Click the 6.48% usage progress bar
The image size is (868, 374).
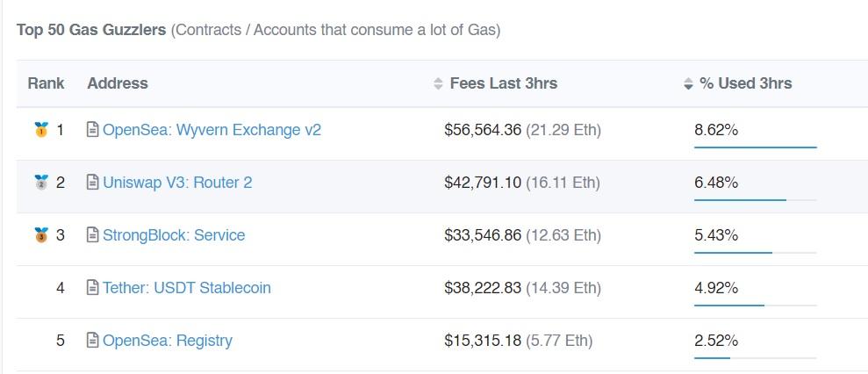point(755,200)
